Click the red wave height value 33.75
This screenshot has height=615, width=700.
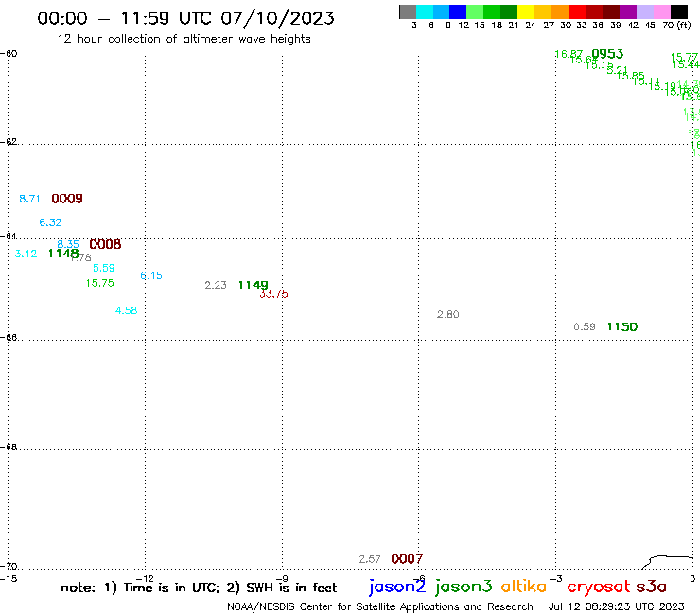click(x=273, y=294)
